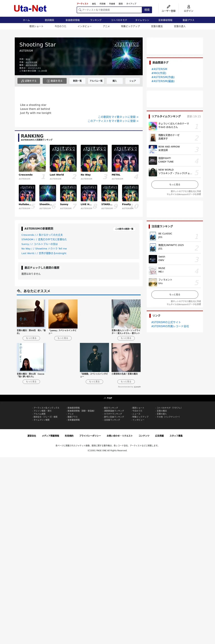Open BOW AND ARROW in realtime ranking
Image resolution: width=215 pixels, height=644 pixels.
coord(175,149)
